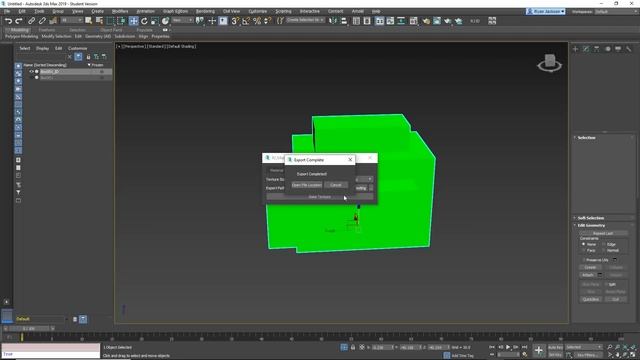
Task: Click Cancel in the Export Complete dialog
Action: point(336,185)
